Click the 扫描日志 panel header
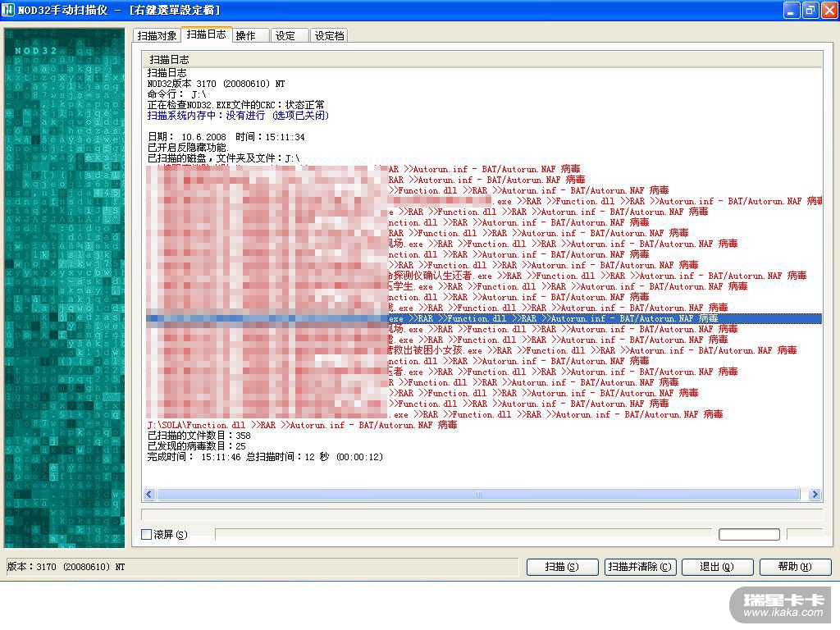This screenshot has height=630, width=840. [x=482, y=59]
